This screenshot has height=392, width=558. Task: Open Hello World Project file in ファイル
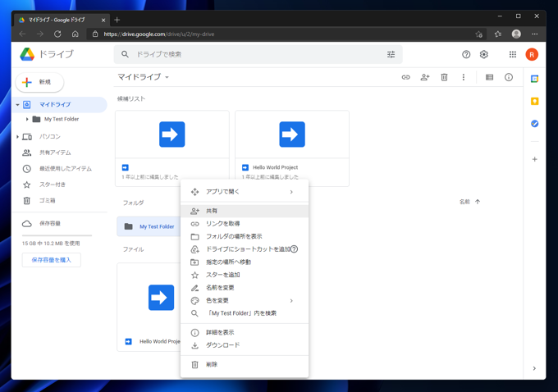click(149, 307)
